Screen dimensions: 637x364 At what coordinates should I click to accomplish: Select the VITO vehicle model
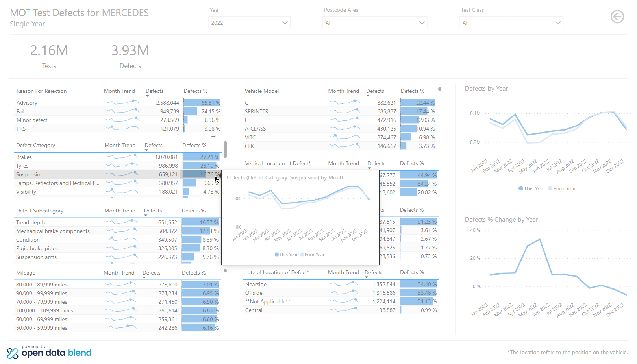click(x=340, y=137)
